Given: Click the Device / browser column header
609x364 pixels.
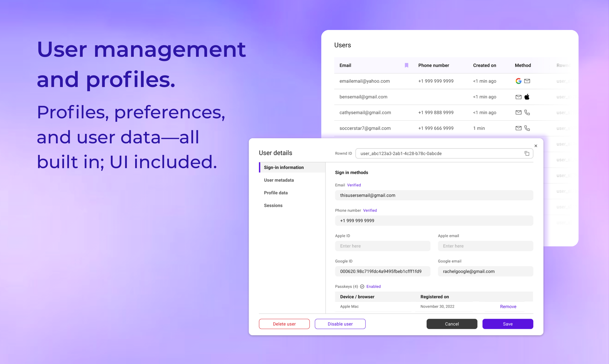Looking at the screenshot, I should [x=357, y=297].
